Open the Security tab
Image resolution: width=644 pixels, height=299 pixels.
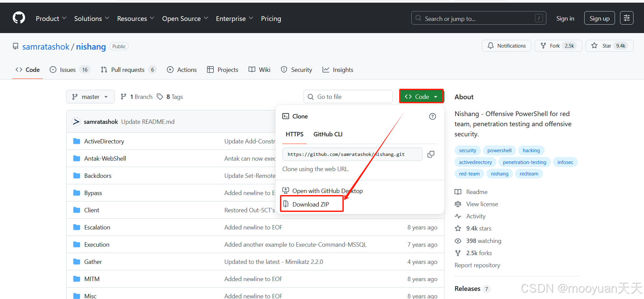(297, 70)
